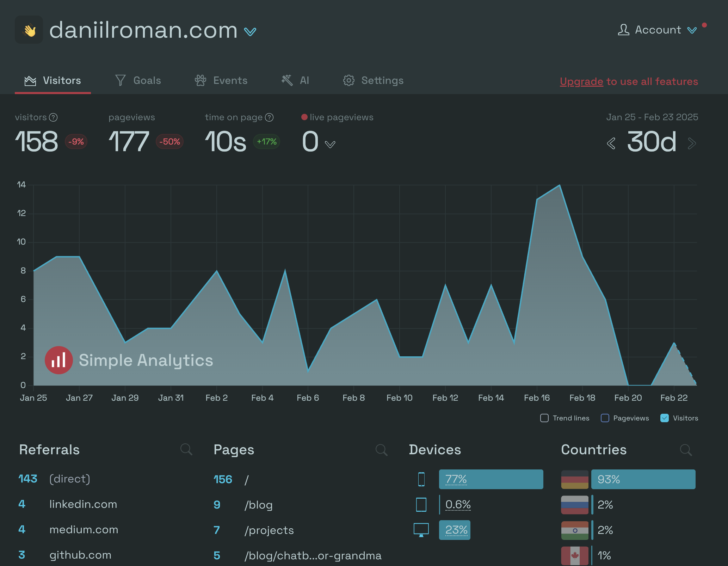
Task: Click the 158 visitors count
Action: 37,142
